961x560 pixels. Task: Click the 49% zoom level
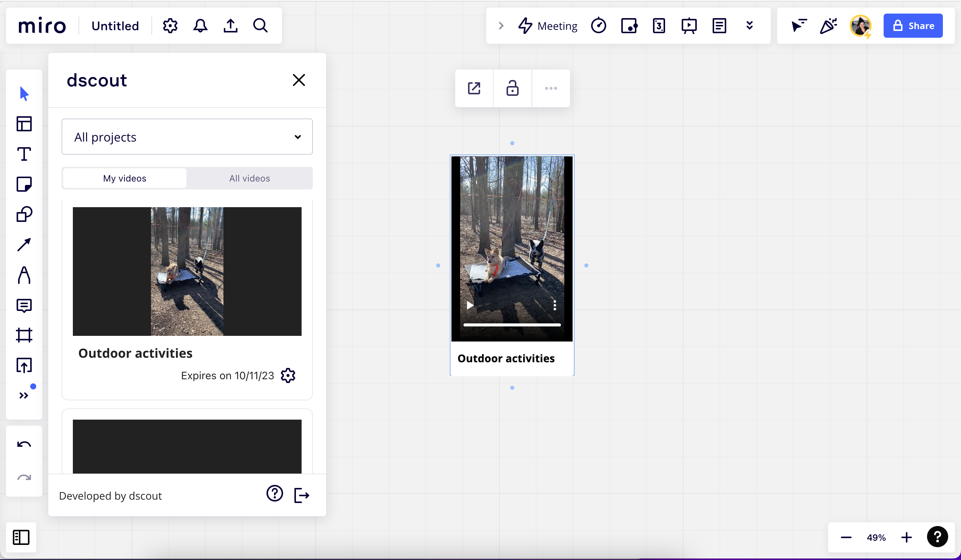pyautogui.click(x=876, y=537)
